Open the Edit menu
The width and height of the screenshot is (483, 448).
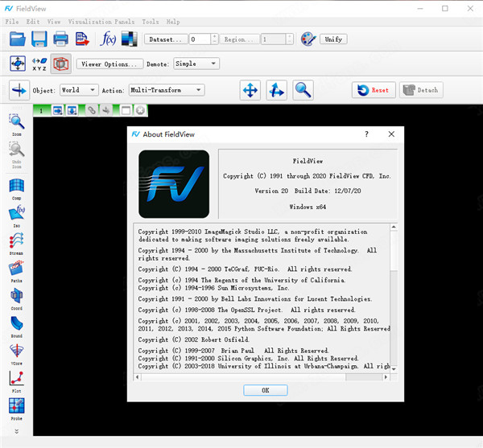33,22
